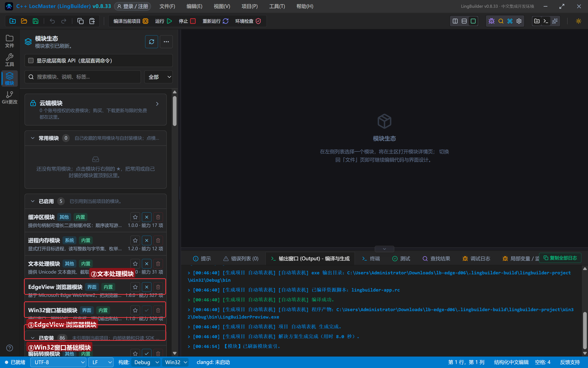Open the 文件(F) menu
This screenshot has height=368, width=588.
tap(167, 6)
